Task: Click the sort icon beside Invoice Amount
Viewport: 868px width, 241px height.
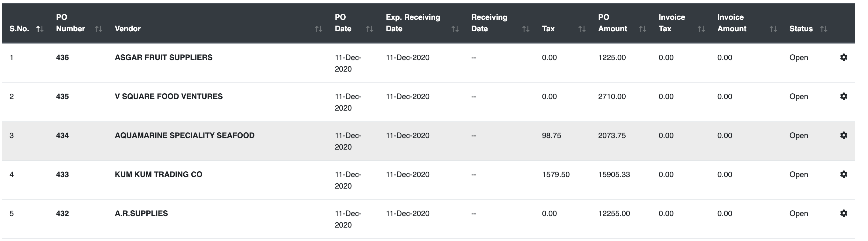Action: [x=773, y=29]
